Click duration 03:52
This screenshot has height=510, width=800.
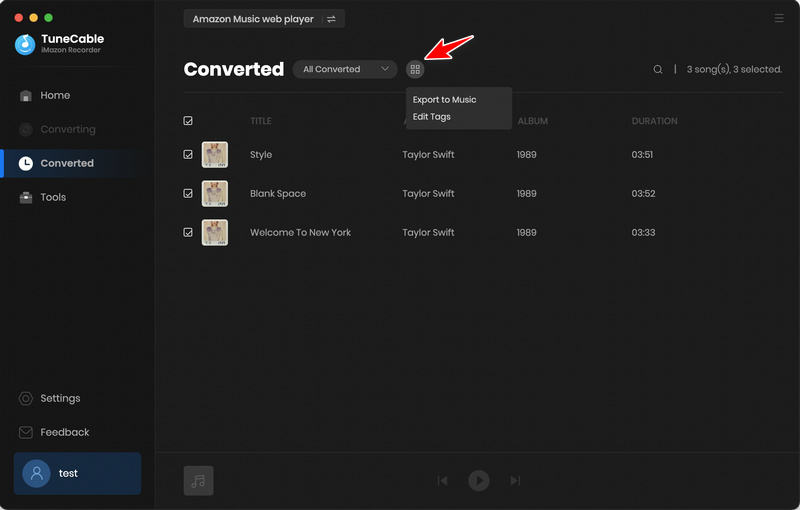pos(643,193)
